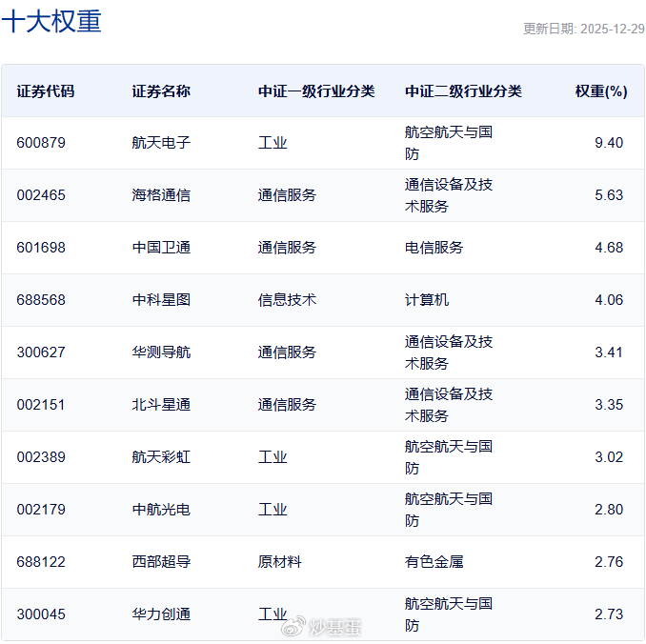646x644 pixels.
Task: Click 航空航天与国防 in the 华力创通 row
Action: (x=449, y=614)
